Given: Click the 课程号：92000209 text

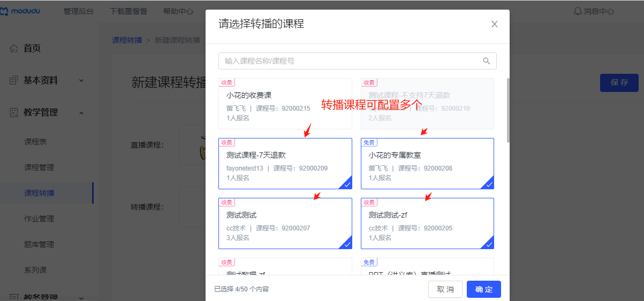Looking at the screenshot, I should click(301, 168).
